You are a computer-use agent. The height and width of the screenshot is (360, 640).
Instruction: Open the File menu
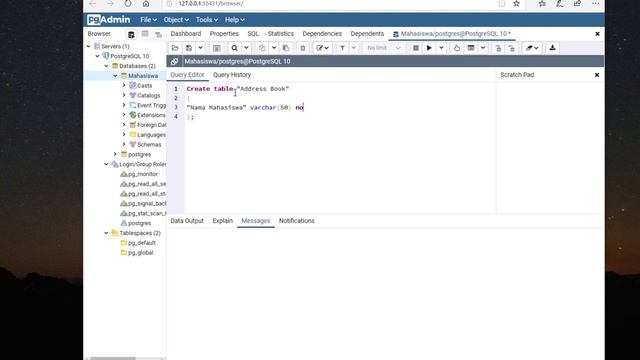[x=148, y=20]
